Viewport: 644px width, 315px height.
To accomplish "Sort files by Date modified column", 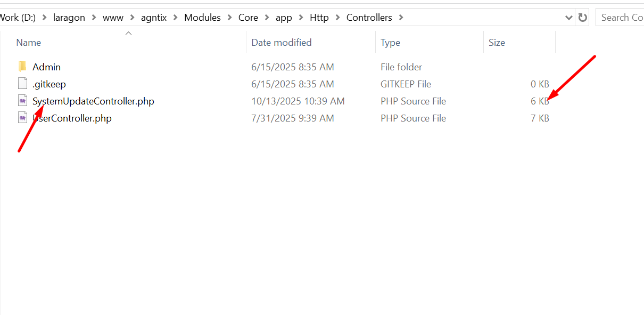I will tap(282, 43).
